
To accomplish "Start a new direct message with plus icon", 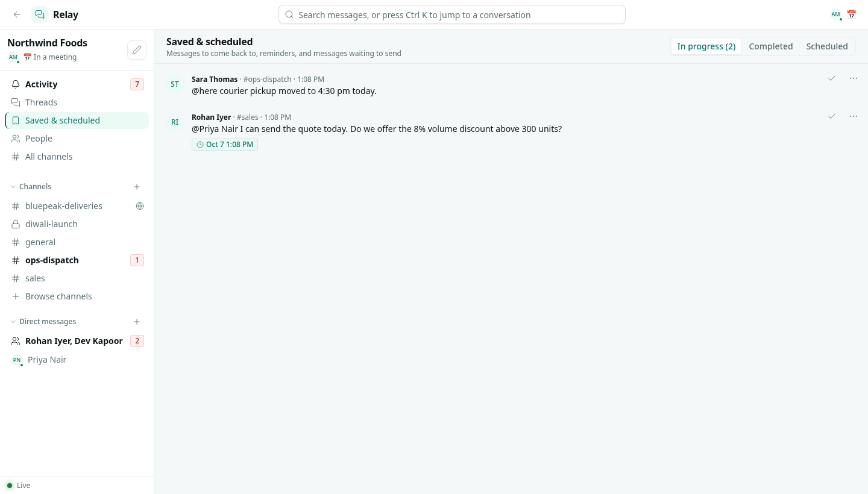I will (x=137, y=322).
